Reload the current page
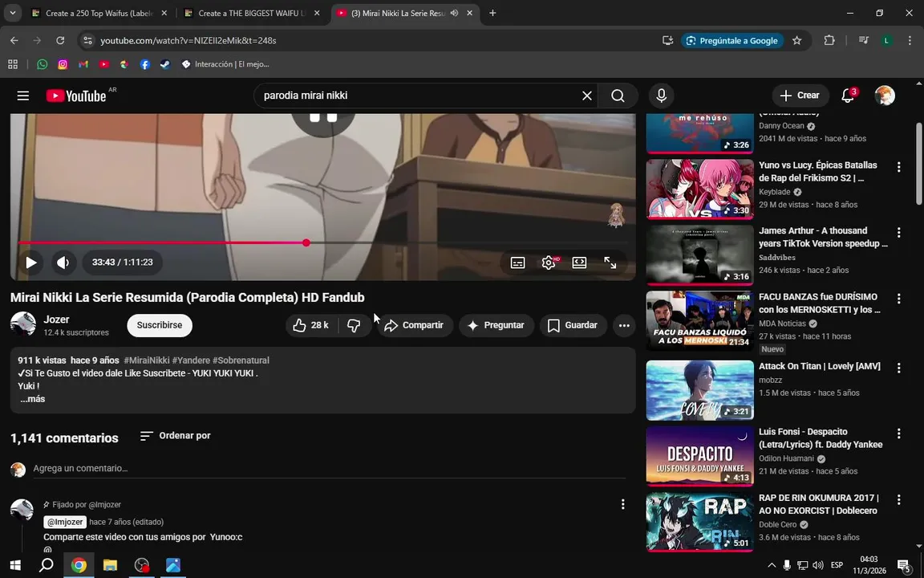 [x=60, y=41]
